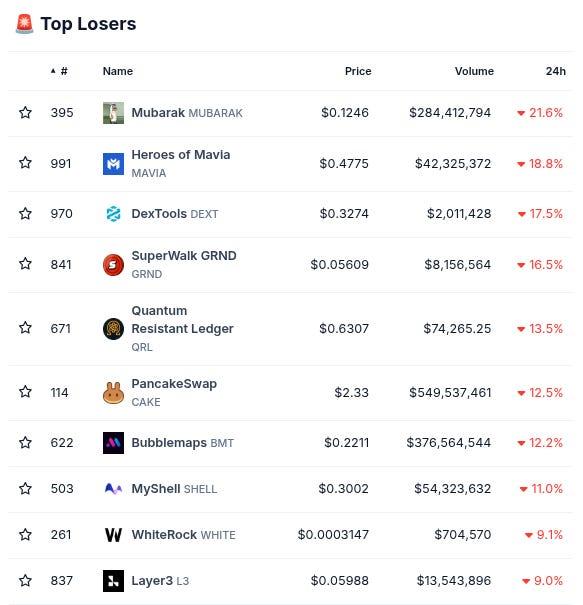Toggle favorite star for PancakeSwap
Screen dimensions: 583x605
coord(25,392)
